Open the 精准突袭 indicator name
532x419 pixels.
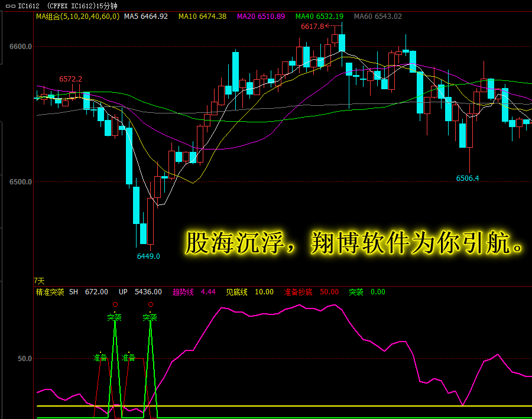[50, 292]
